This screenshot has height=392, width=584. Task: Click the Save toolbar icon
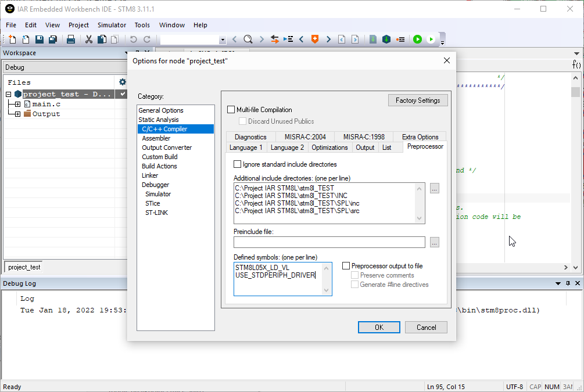click(x=39, y=39)
